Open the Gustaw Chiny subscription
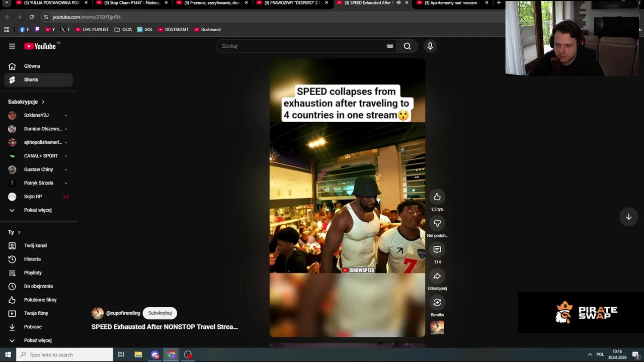Viewport: 644px width, 362px height. click(x=38, y=169)
